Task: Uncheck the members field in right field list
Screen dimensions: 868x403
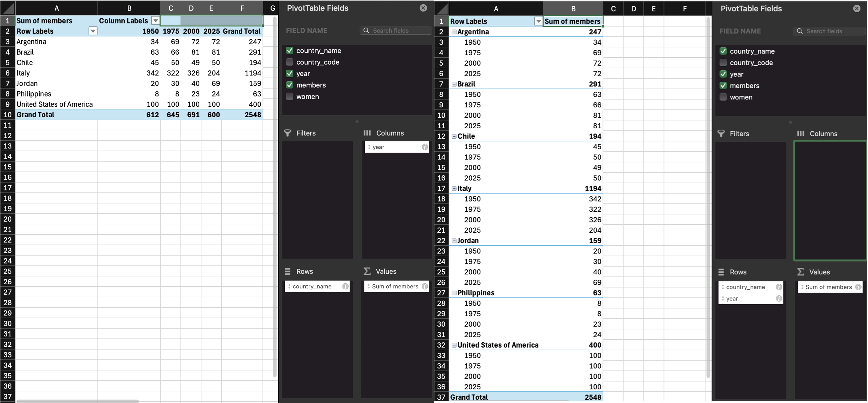Action: (x=723, y=86)
